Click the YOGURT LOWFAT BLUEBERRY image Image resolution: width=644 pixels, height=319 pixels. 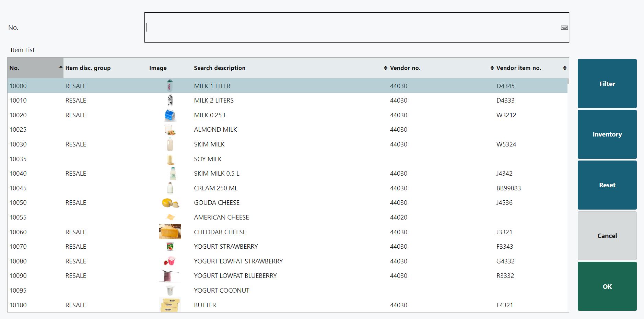169,276
